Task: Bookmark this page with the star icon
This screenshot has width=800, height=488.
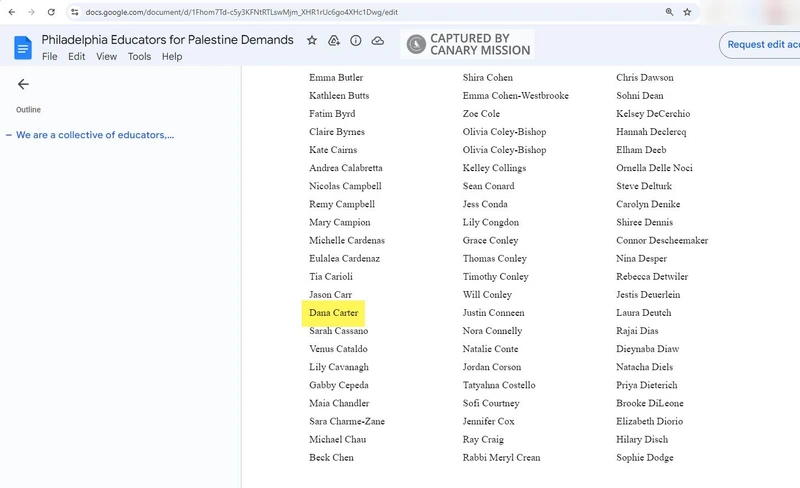Action: (687, 12)
